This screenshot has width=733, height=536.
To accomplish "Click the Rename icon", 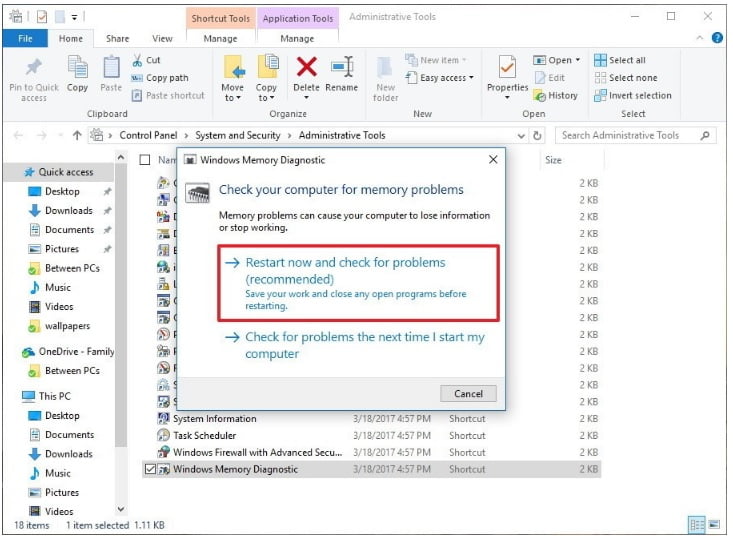I will pyautogui.click(x=342, y=67).
